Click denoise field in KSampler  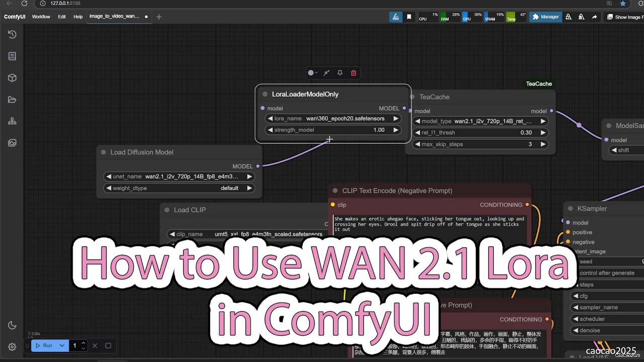[x=608, y=330]
